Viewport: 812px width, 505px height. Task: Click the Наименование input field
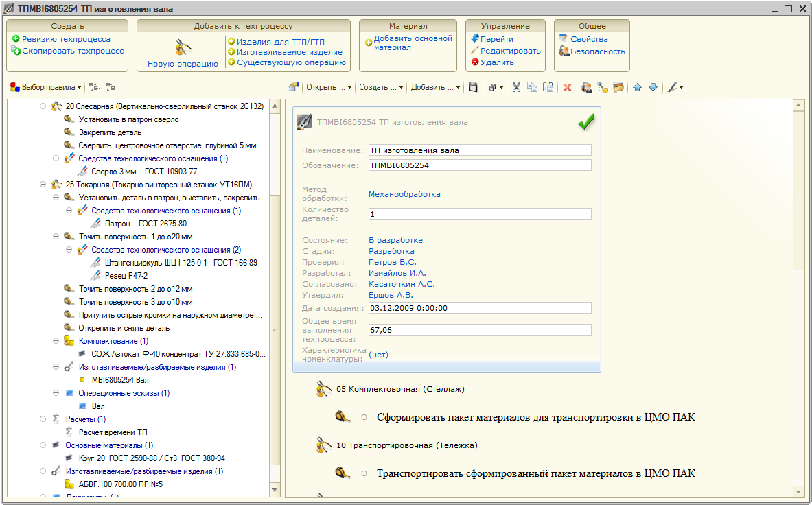click(x=479, y=150)
